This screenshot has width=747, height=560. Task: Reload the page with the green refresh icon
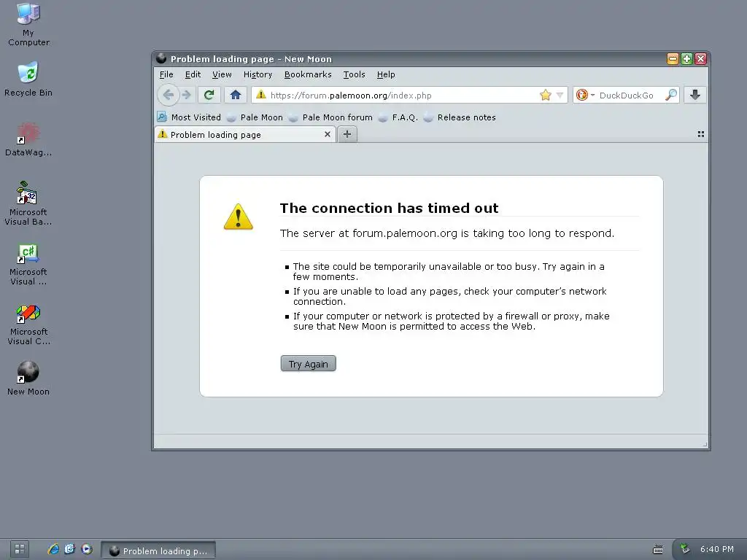pyautogui.click(x=209, y=95)
